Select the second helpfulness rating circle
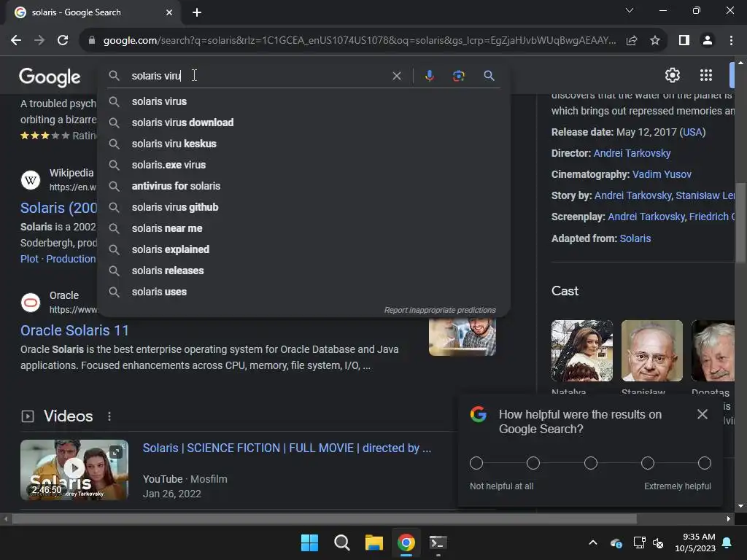 pos(533,463)
